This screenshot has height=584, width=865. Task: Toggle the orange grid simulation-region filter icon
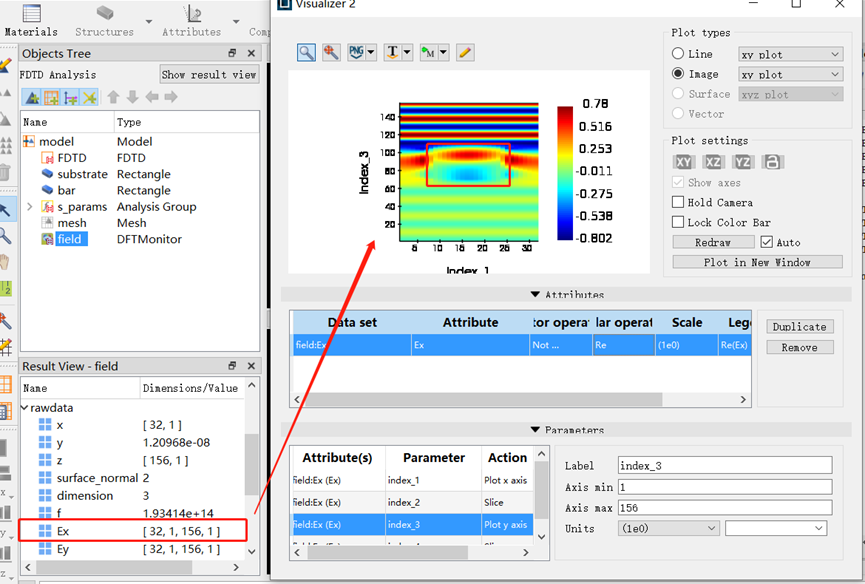coord(51,98)
